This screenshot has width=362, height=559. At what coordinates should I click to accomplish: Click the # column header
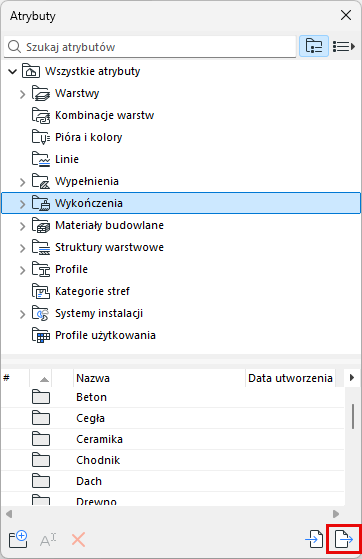(15, 378)
